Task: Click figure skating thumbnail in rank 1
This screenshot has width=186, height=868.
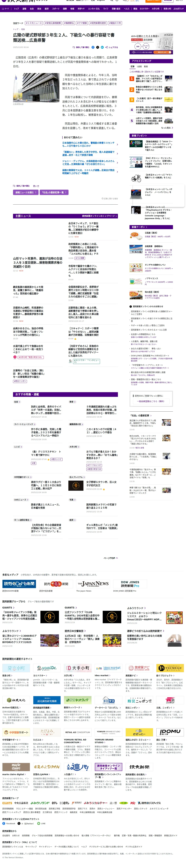Action: point(169,79)
